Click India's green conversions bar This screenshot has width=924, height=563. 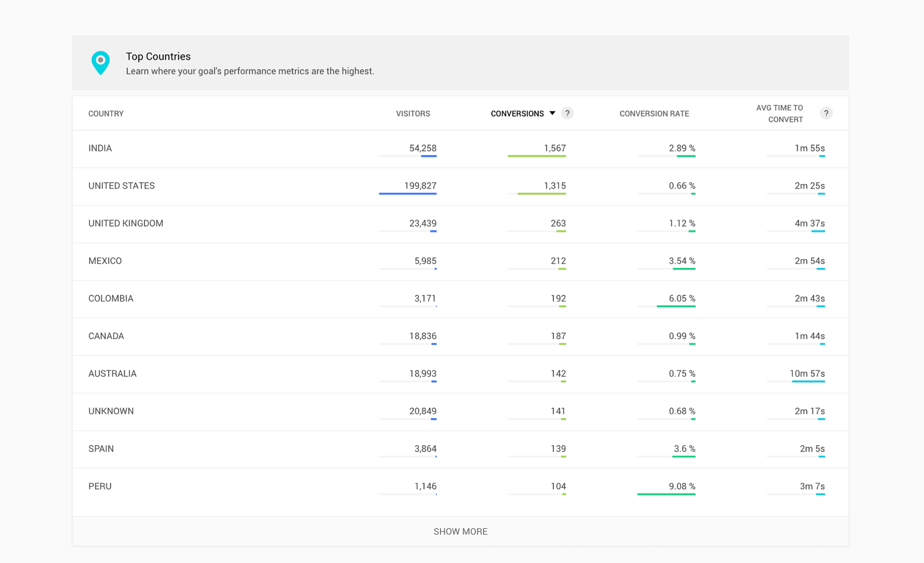[x=537, y=156]
